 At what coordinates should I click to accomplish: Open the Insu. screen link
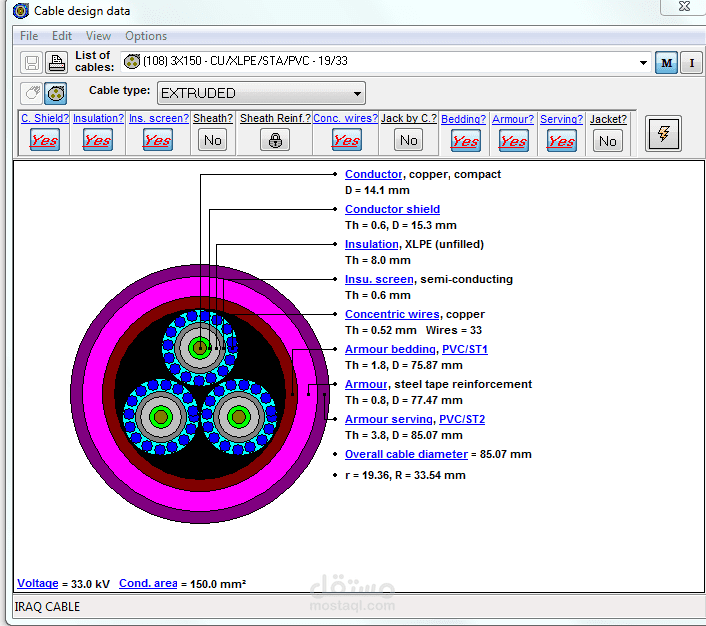coord(379,280)
